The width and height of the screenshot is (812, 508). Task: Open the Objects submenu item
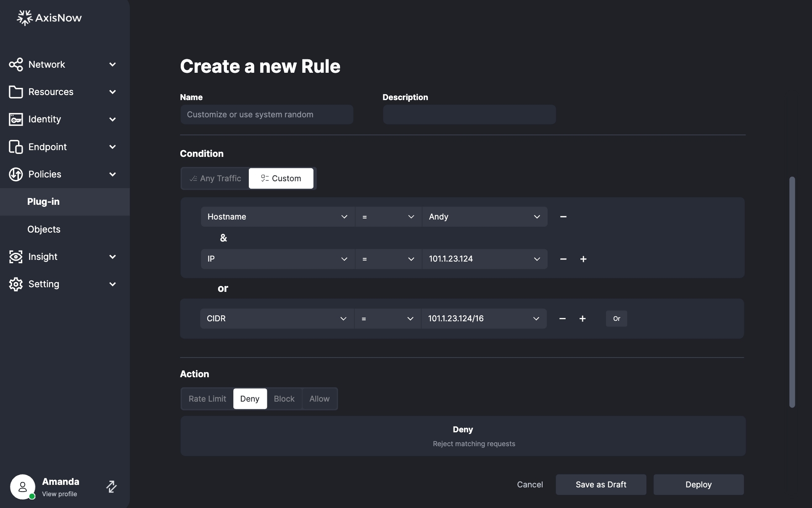tap(44, 229)
